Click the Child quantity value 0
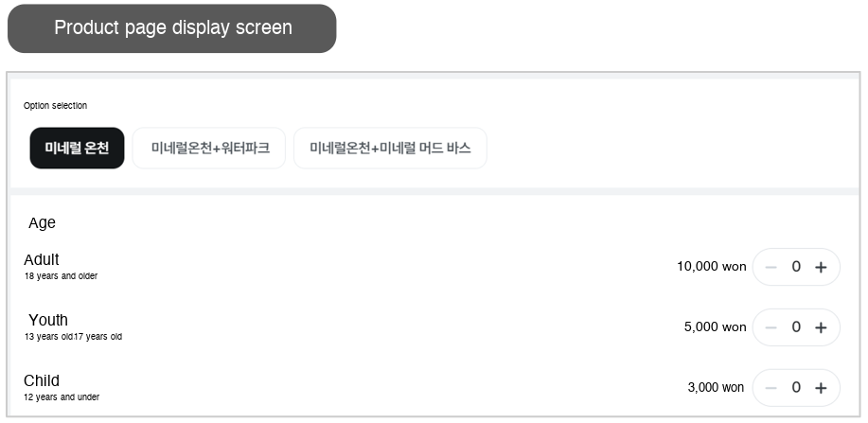 coord(795,388)
